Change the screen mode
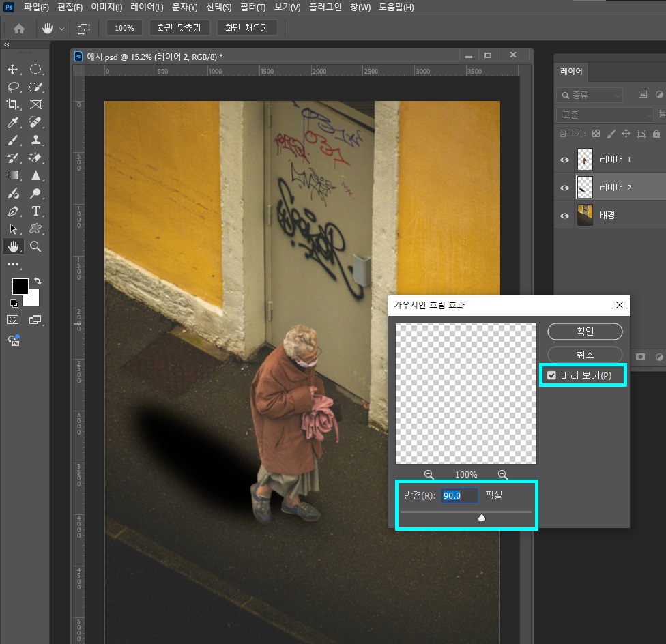 tap(35, 320)
